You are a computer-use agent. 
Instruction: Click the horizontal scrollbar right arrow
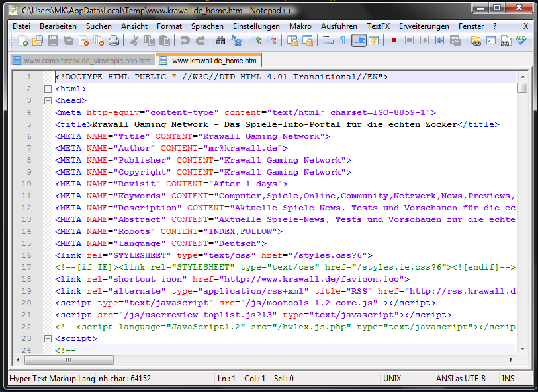point(510,359)
